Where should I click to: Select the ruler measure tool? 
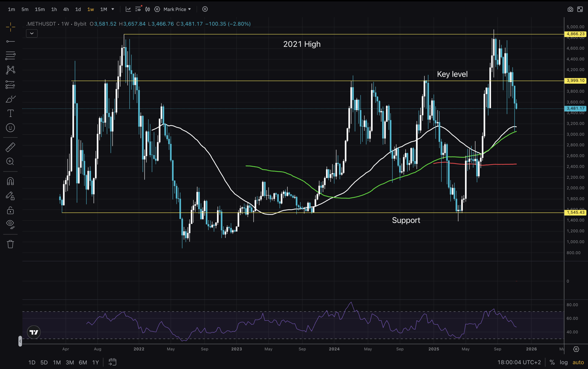[x=11, y=147]
